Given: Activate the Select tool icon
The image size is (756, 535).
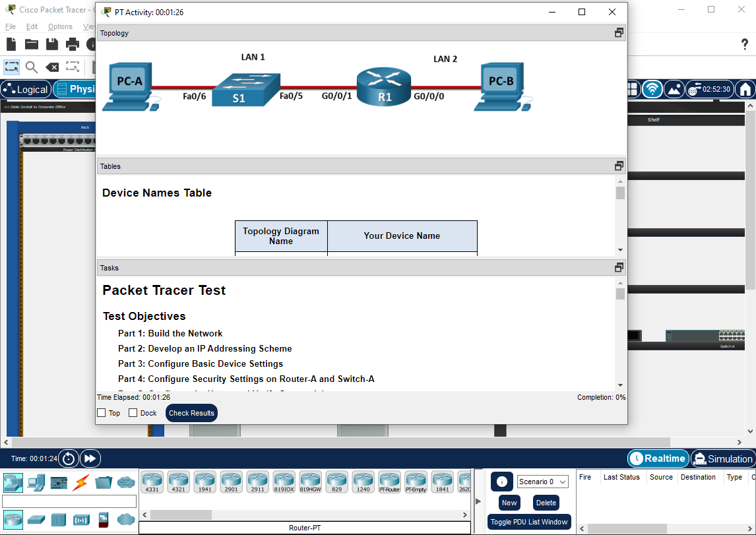Looking at the screenshot, I should (x=12, y=67).
